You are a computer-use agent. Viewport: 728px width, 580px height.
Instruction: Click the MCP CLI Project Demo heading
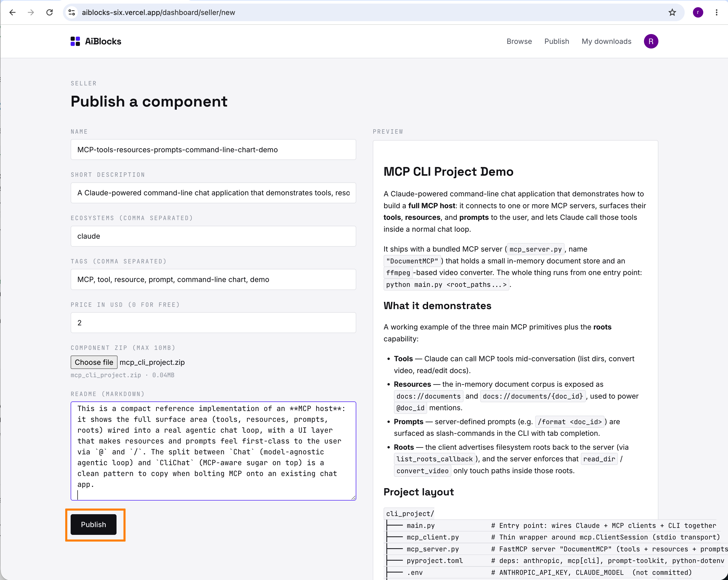pyautogui.click(x=448, y=171)
